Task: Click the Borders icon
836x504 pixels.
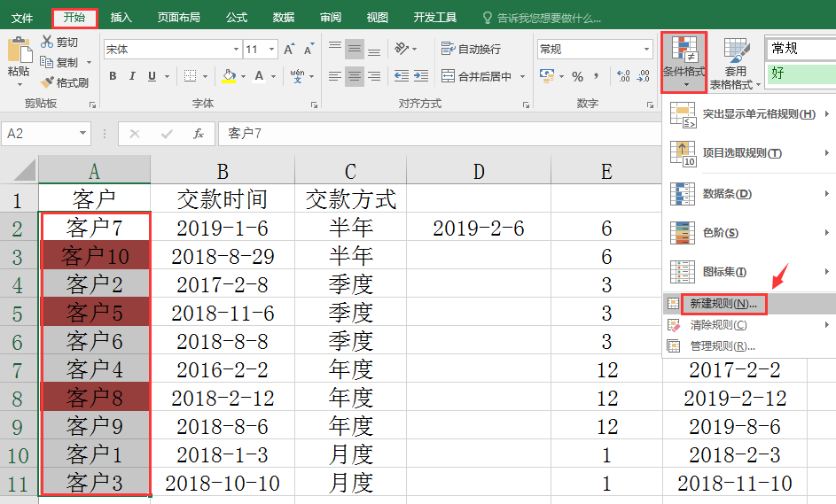Action: [190, 76]
